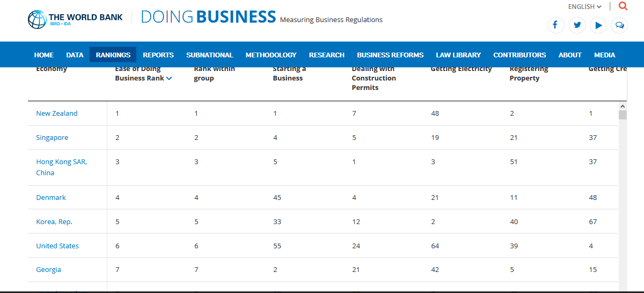The width and height of the screenshot is (644, 293).
Task: Open the Singapore economy link
Action: [x=52, y=137]
